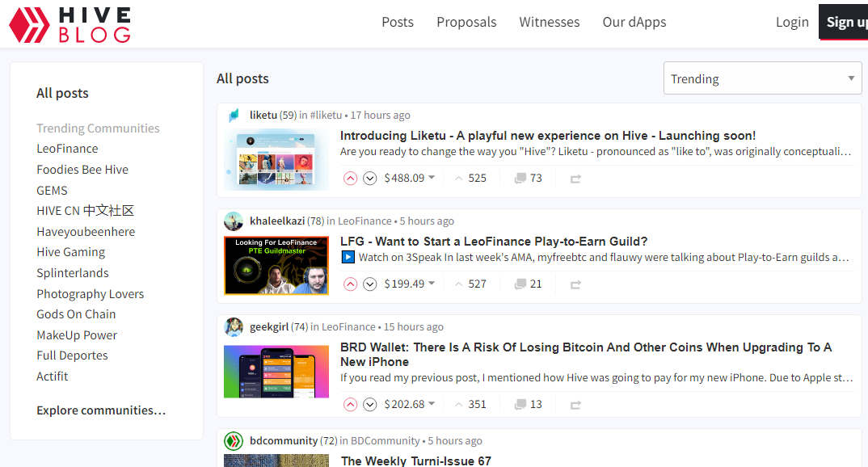Screen dimensions: 868x467
Task: Click khaleelkazi author avatar
Action: 234,221
